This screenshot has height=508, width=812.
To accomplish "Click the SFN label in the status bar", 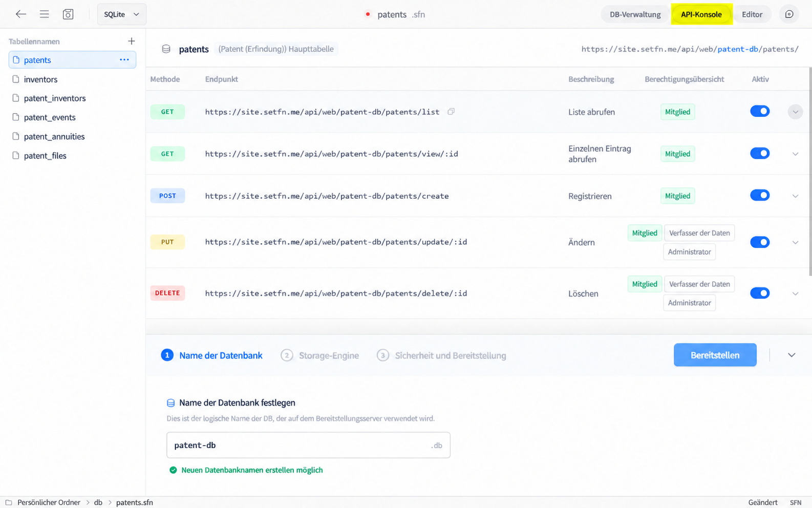I will click(795, 502).
